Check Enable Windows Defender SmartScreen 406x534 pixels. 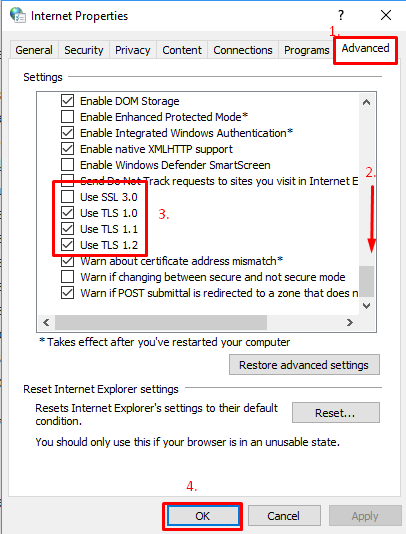click(67, 164)
